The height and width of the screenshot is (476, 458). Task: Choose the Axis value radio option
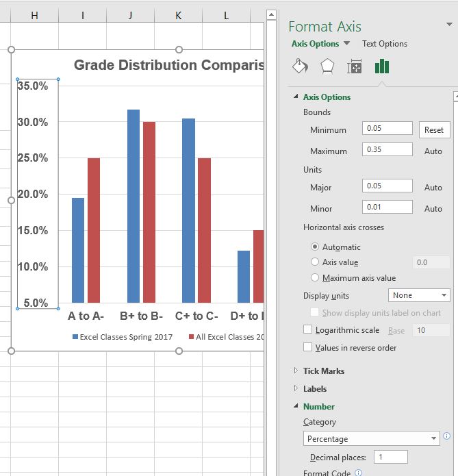[315, 262]
